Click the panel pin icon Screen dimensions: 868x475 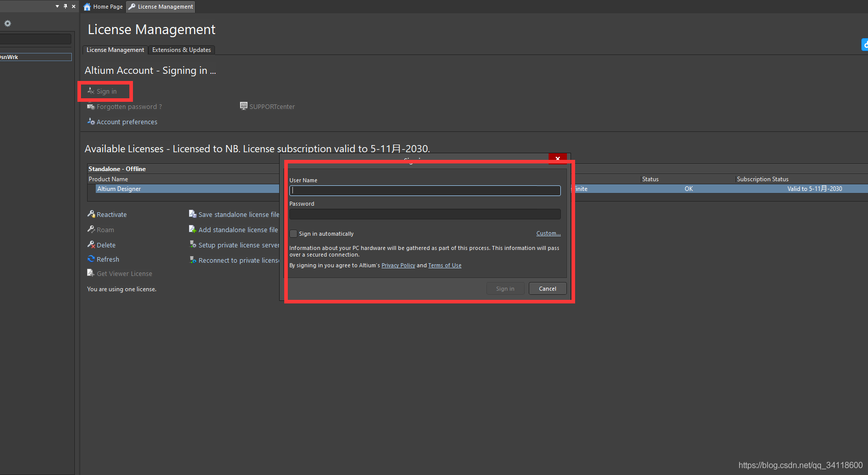click(65, 6)
